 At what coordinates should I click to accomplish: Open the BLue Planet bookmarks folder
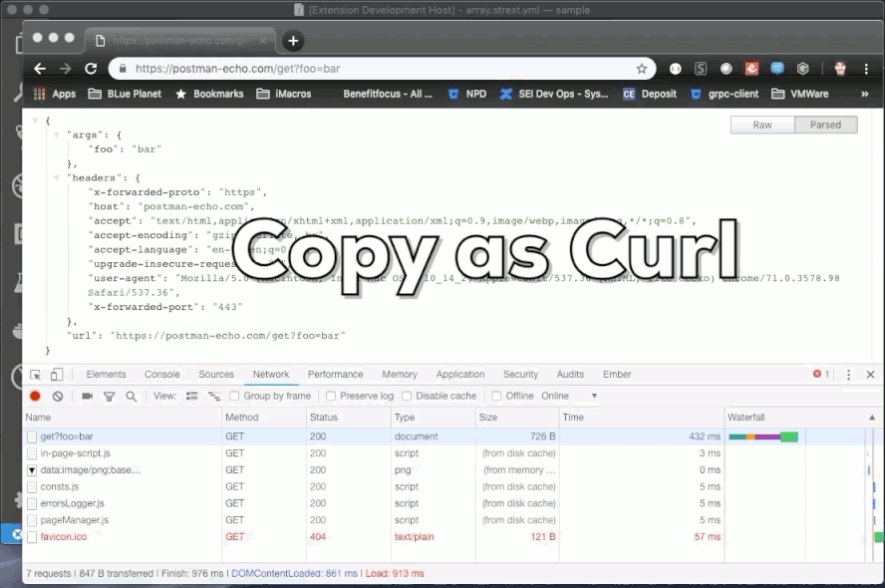tap(125, 94)
